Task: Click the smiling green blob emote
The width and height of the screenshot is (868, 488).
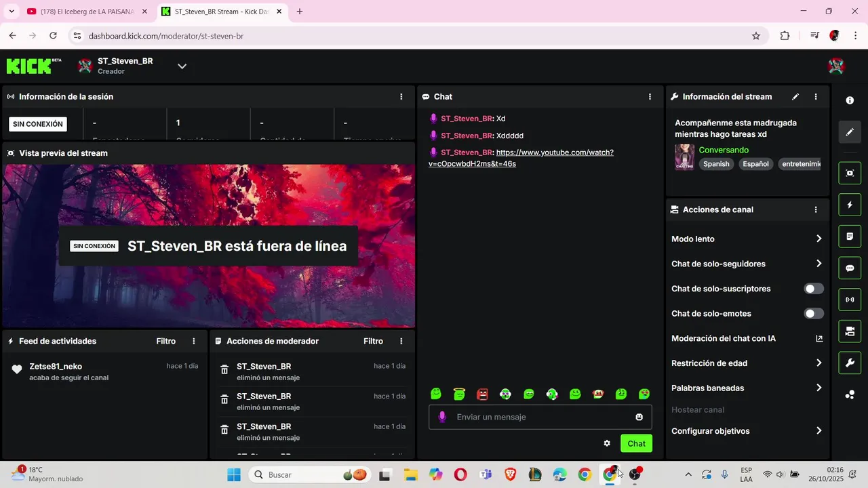Action: point(436,394)
